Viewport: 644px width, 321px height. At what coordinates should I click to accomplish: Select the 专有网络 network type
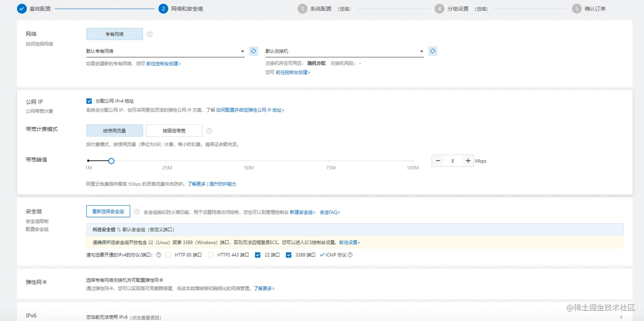coord(115,34)
